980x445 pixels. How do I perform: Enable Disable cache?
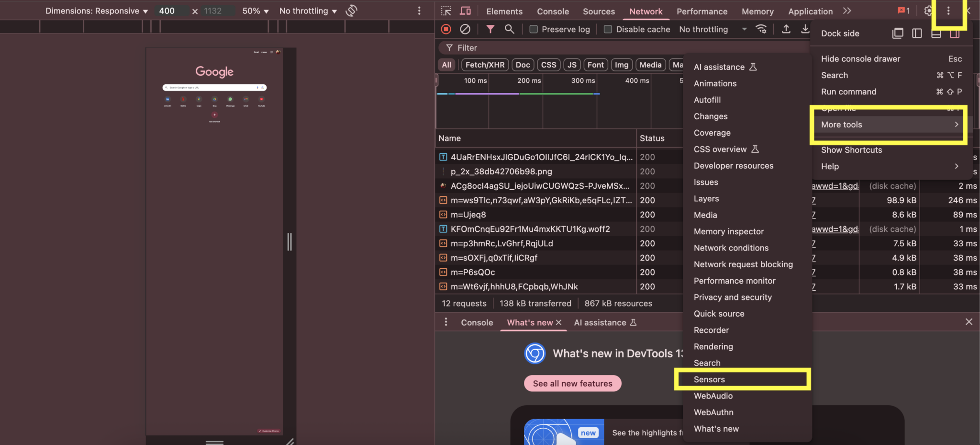(608, 29)
